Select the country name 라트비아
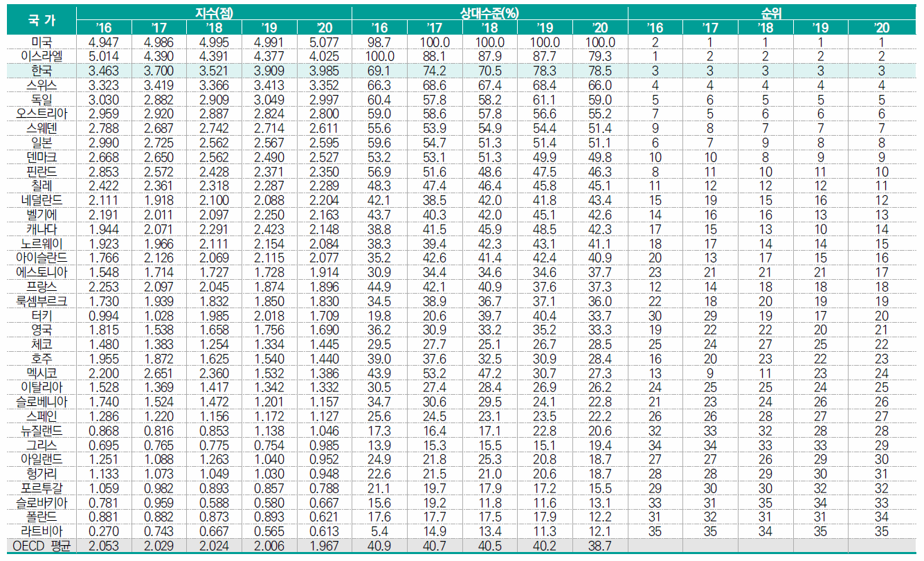924x561 pixels. click(42, 531)
